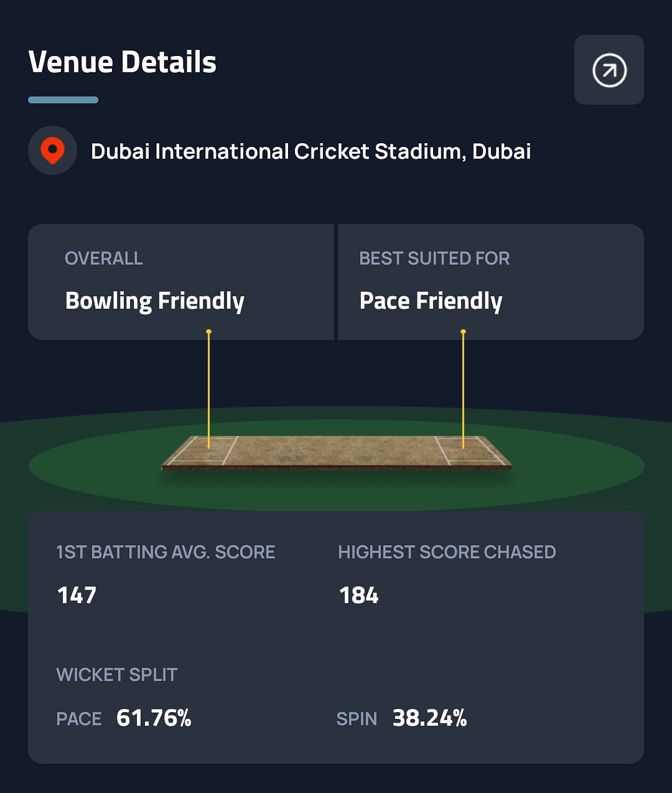This screenshot has width=672, height=793.
Task: Click the green outfield oval area
Action: 93,473
